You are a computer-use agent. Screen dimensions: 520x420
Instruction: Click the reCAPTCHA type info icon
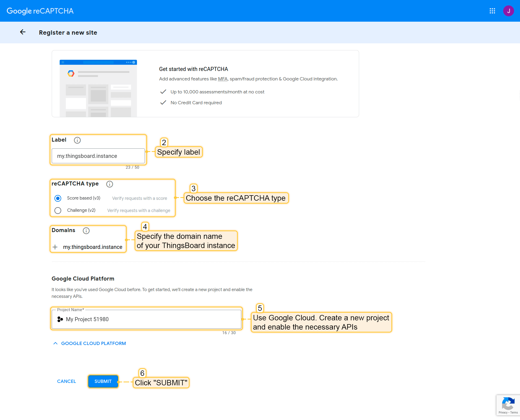tap(109, 184)
